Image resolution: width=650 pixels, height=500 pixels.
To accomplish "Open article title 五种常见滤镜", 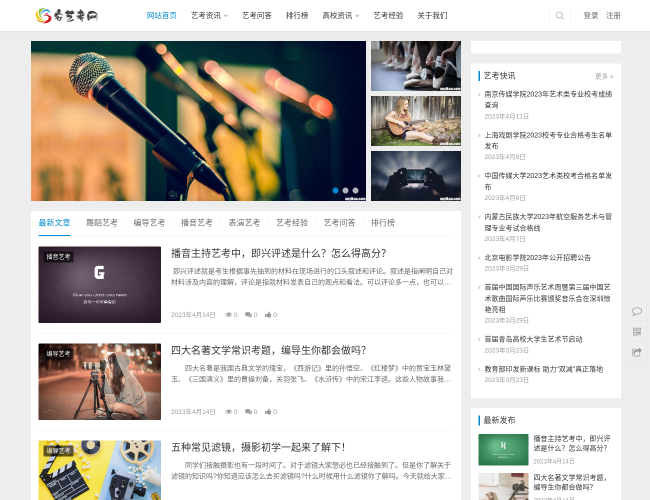I will (x=258, y=447).
